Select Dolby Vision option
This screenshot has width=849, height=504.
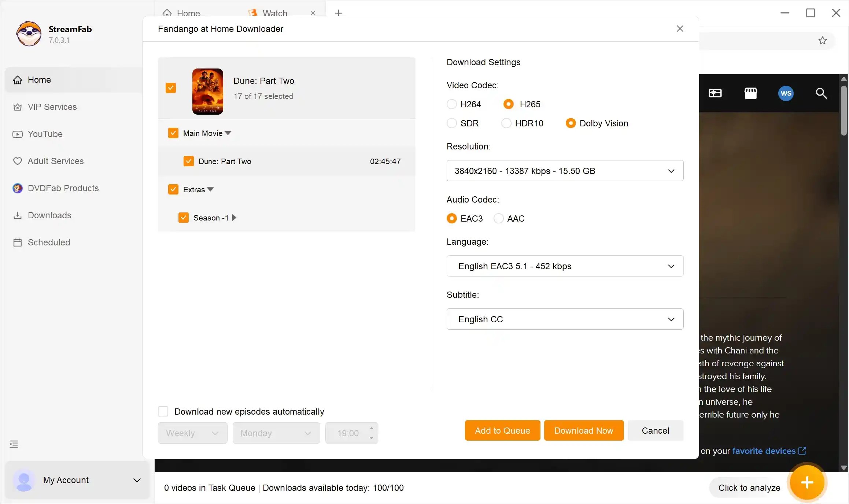(x=571, y=123)
